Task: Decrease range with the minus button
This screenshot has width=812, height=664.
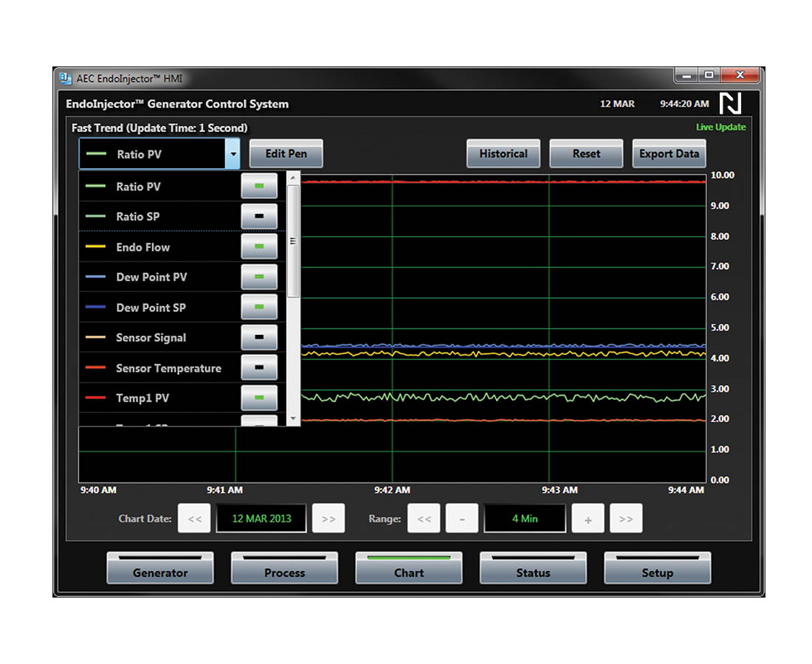Action: click(462, 519)
